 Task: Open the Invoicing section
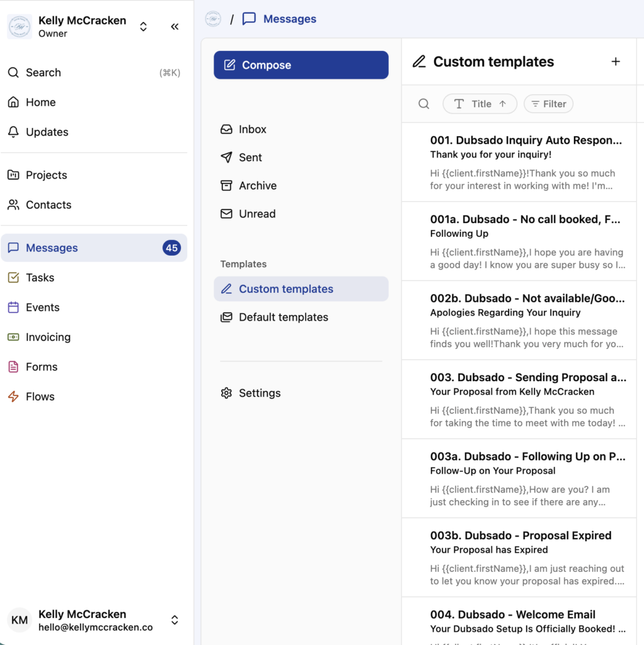click(47, 337)
